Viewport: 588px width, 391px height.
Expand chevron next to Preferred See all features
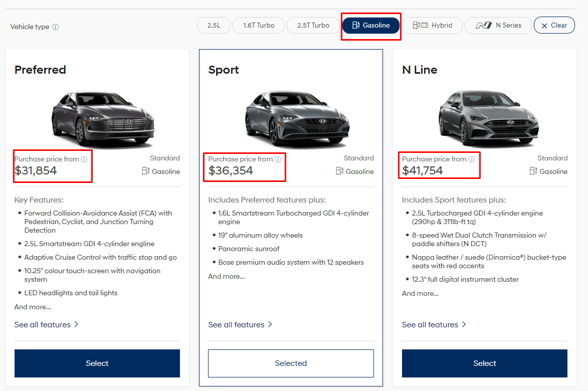(76, 324)
